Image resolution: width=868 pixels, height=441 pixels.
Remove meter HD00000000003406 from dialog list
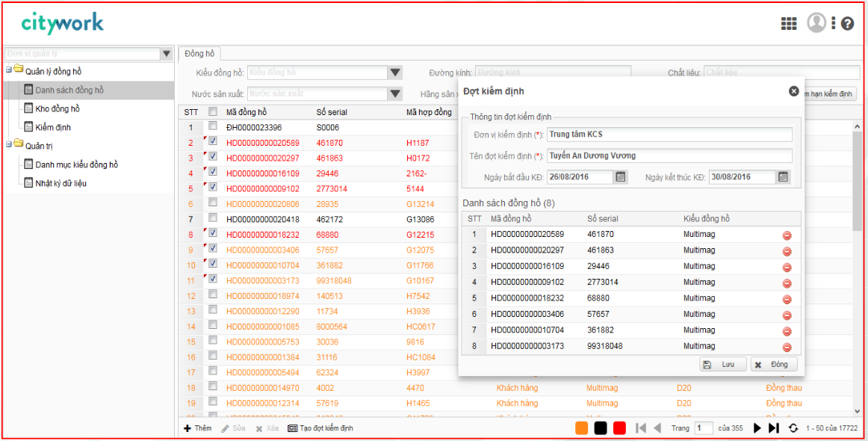click(x=787, y=315)
